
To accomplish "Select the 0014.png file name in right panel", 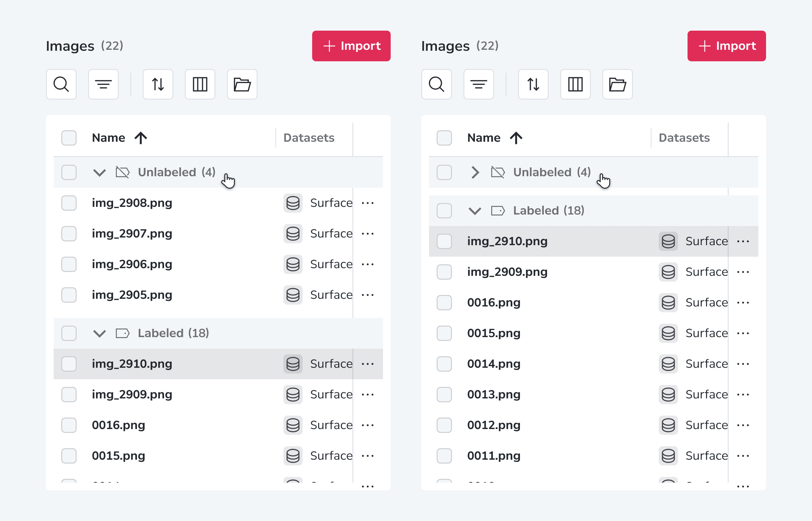I will click(x=494, y=364).
